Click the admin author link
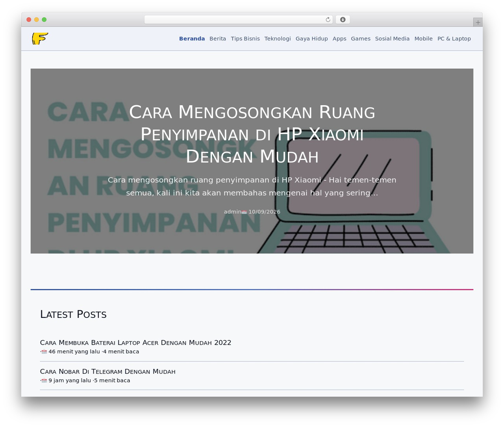The image size is (504, 427). tap(232, 212)
